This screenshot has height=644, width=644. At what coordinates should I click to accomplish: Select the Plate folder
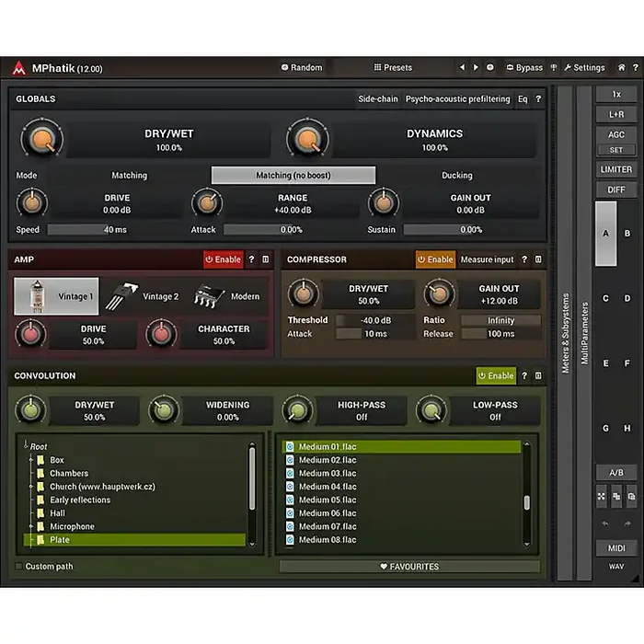point(134,540)
